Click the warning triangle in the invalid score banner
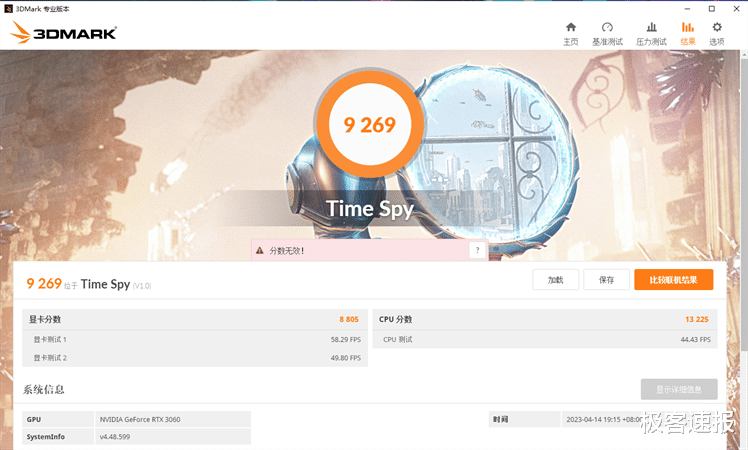748x450 pixels. pos(260,251)
